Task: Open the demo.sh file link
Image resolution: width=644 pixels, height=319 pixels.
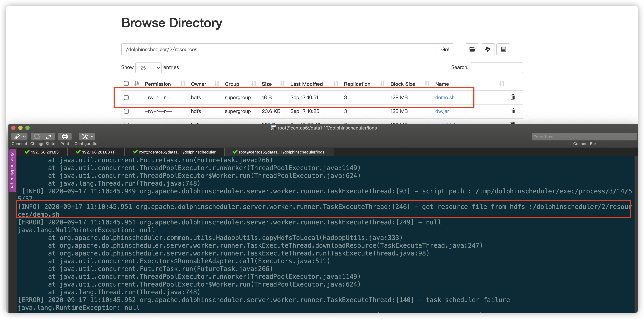Action: [445, 98]
